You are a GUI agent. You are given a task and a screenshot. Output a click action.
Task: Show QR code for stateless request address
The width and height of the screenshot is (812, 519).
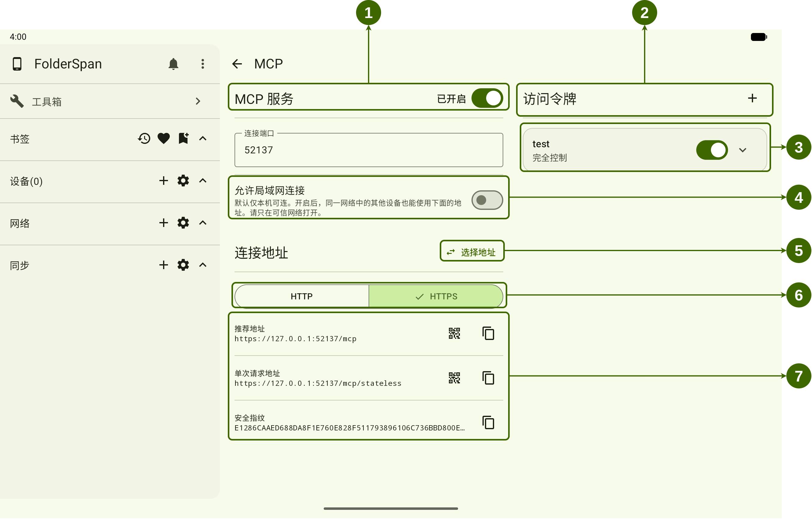pyautogui.click(x=454, y=378)
